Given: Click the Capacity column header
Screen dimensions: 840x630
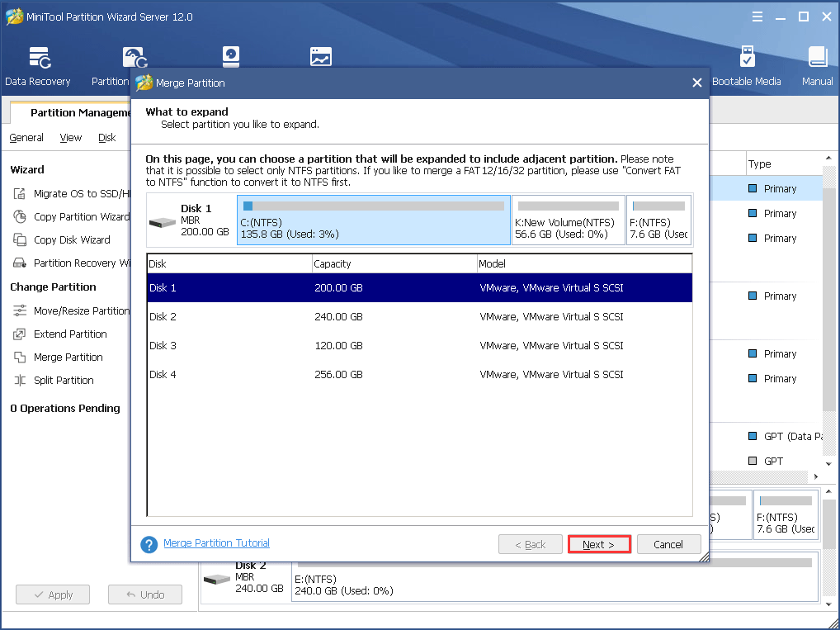Looking at the screenshot, I should (x=394, y=263).
